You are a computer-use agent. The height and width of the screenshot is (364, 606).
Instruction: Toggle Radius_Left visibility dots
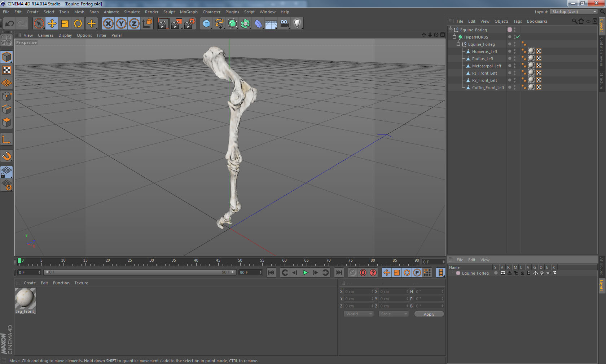[515, 59]
